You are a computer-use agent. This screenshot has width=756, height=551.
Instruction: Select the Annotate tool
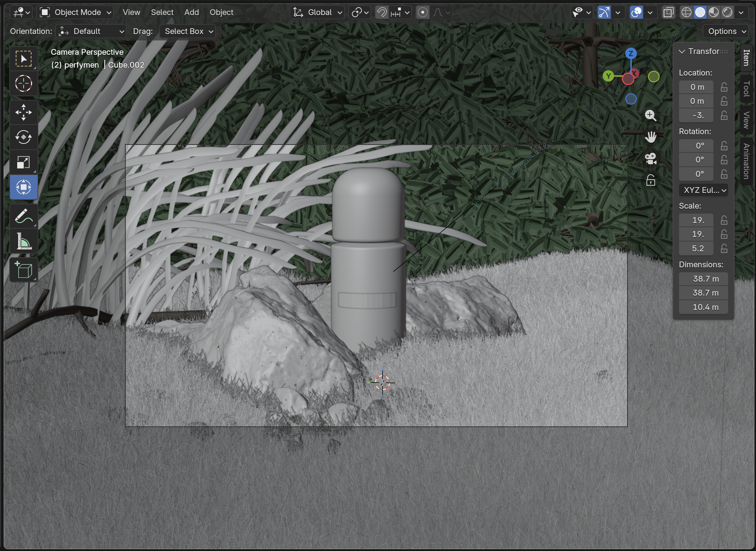(x=24, y=216)
